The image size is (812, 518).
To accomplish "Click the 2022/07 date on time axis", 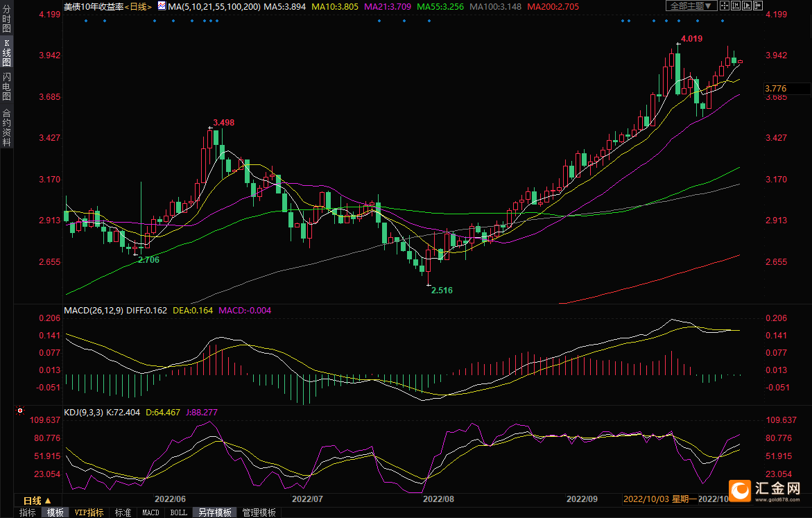I will 307,499.
